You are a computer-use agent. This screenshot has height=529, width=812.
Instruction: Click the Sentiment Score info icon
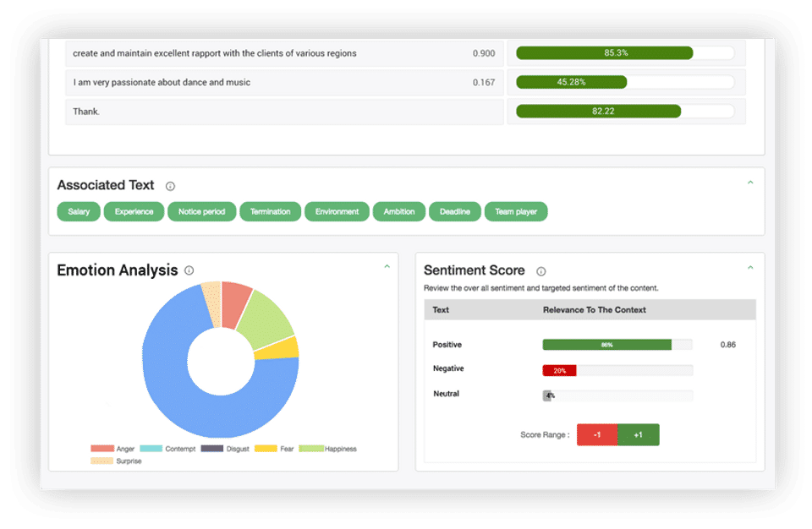(x=540, y=271)
